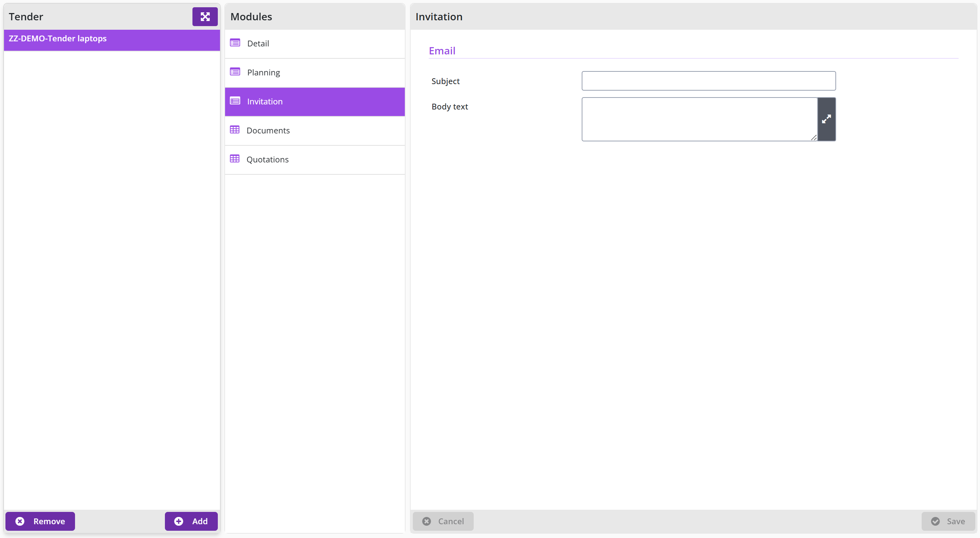Select ZZ-DEMO-Tender laptops tender
Viewport: 980px width, 538px height.
(x=112, y=40)
